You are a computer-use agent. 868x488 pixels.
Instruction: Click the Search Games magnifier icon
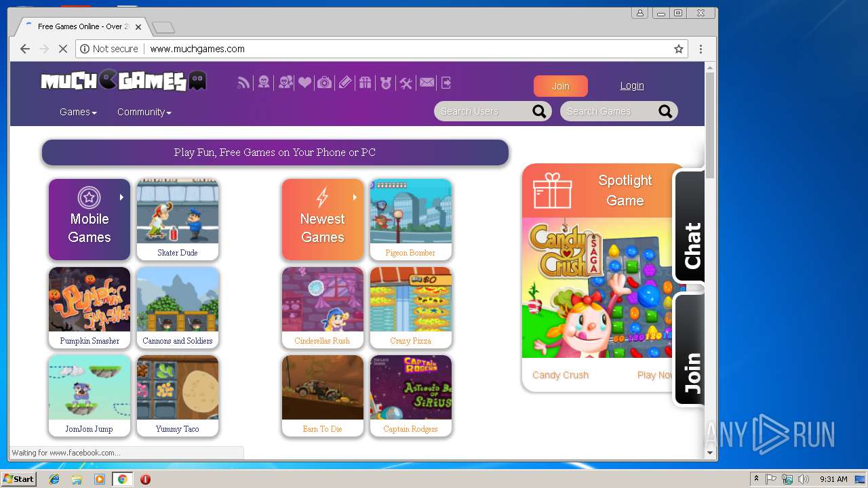click(665, 112)
